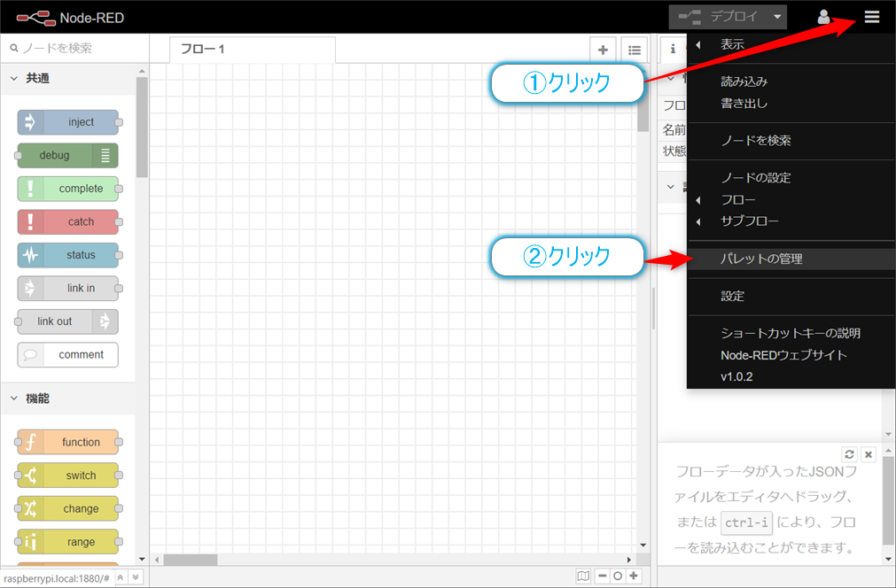
Task: Close the tip box
Action: coord(868,454)
